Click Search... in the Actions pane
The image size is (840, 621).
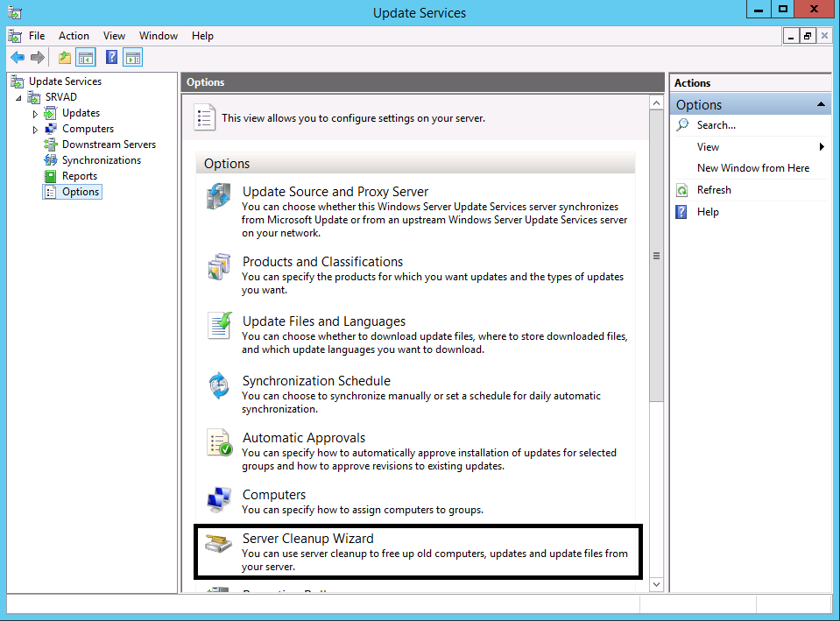[716, 125]
